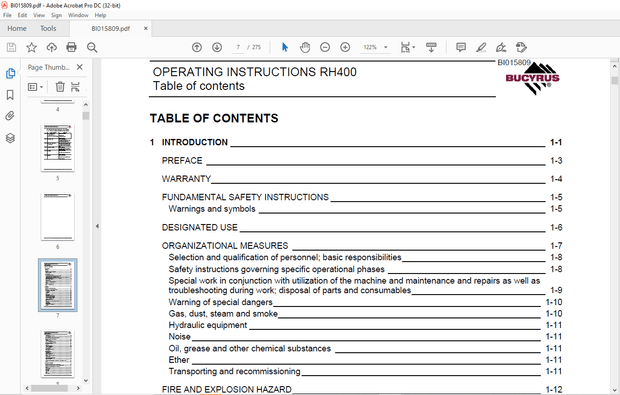Click document scrollbar up arrow
This screenshot has width=620, height=395.
click(614, 66)
